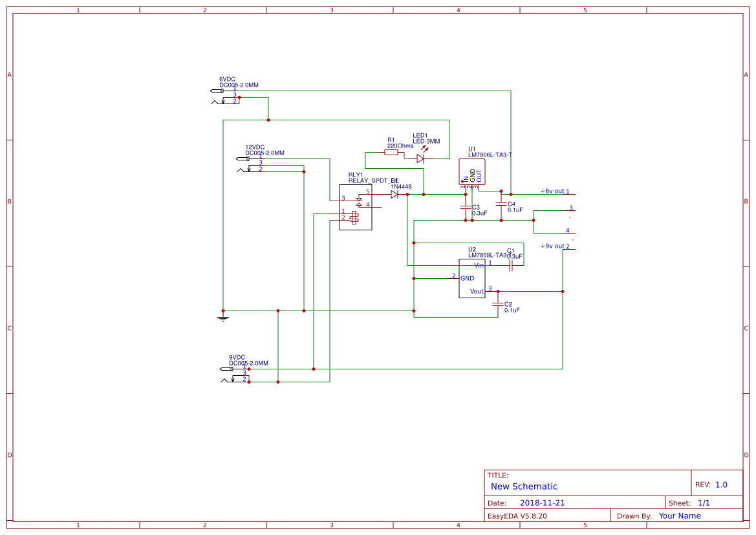
Task: Click the 9VDC power jack symbol
Action: click(234, 374)
